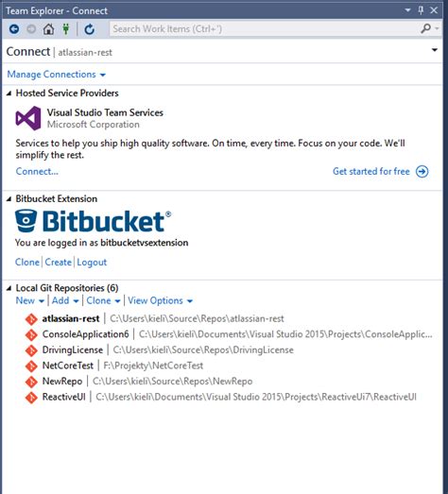Click the search magnifier icon
The height and width of the screenshot is (494, 448).
(x=425, y=28)
